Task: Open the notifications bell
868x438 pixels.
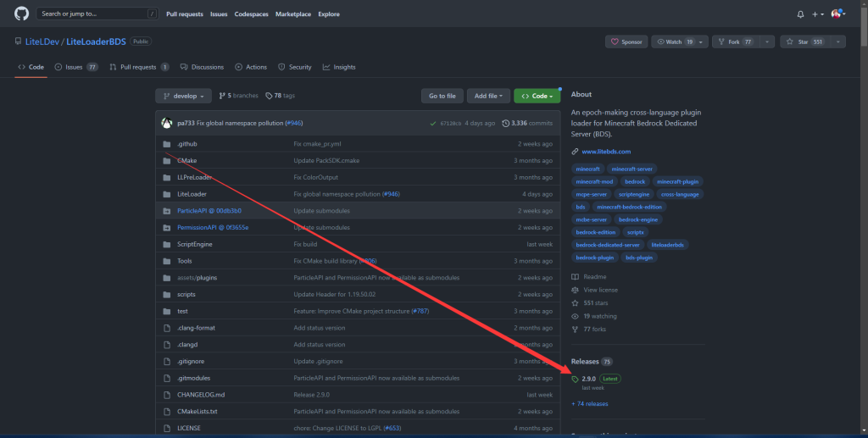Action: coord(800,14)
